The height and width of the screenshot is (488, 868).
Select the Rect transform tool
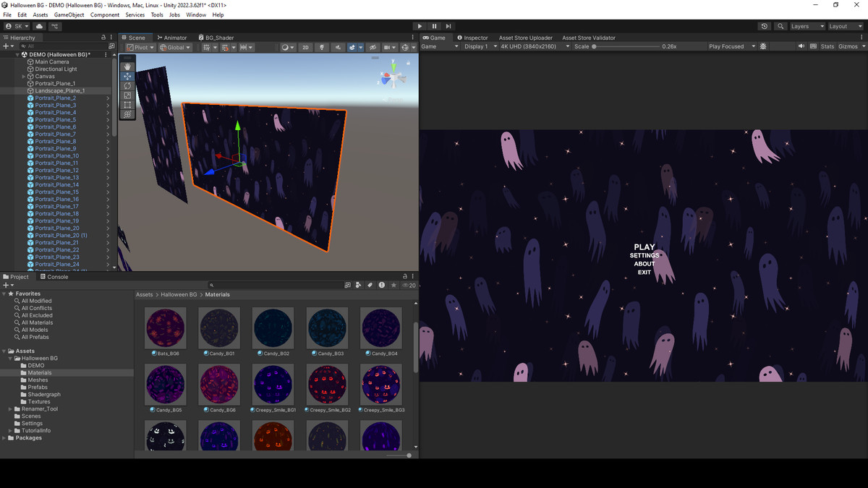[127, 105]
